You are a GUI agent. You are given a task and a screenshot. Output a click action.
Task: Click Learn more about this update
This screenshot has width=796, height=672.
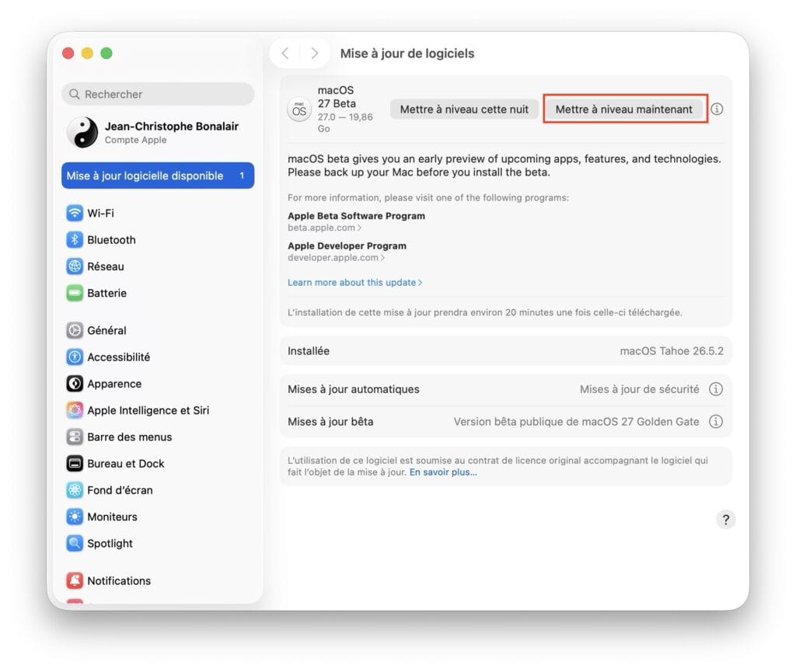tap(354, 283)
